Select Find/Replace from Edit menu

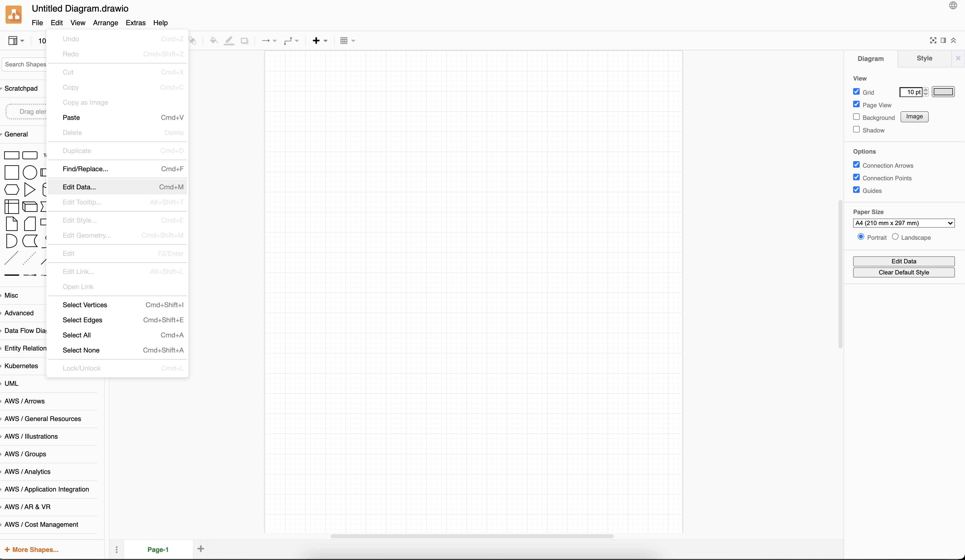85,169
